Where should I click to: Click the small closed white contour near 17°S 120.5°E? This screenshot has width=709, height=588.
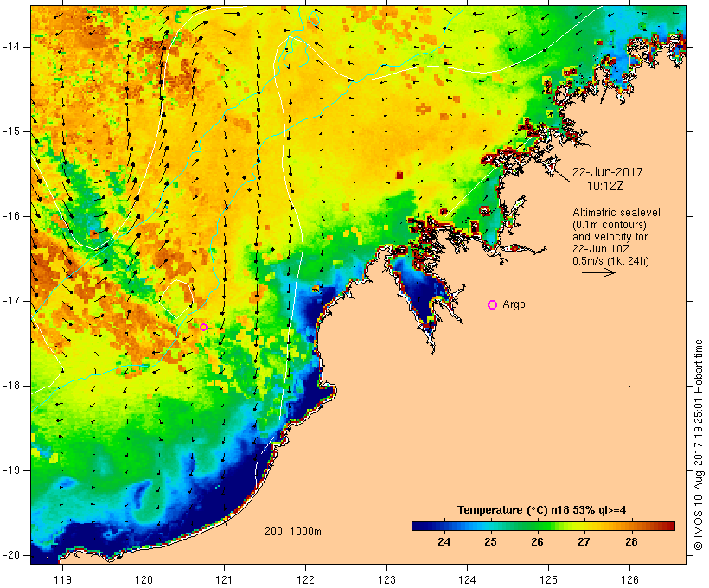pos(176,298)
